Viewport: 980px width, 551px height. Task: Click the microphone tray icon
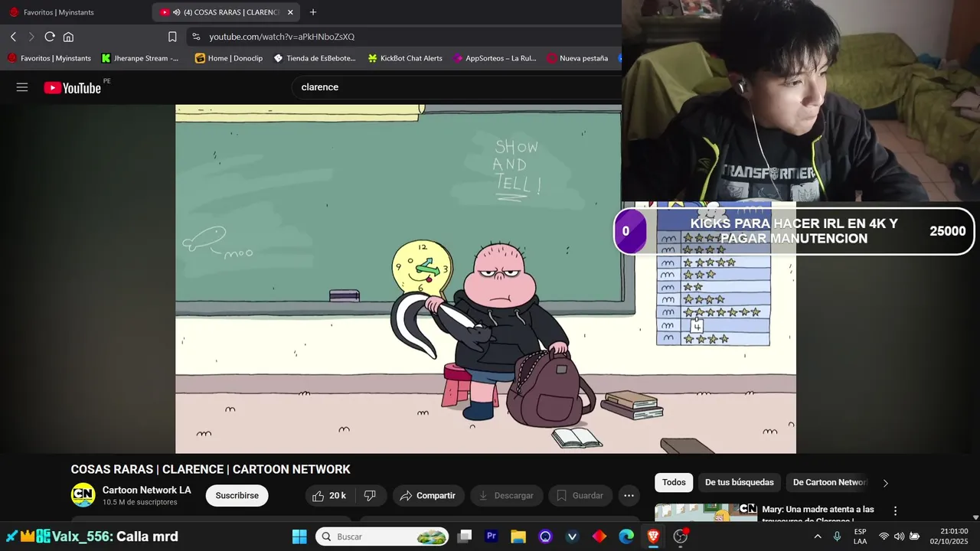pyautogui.click(x=837, y=536)
